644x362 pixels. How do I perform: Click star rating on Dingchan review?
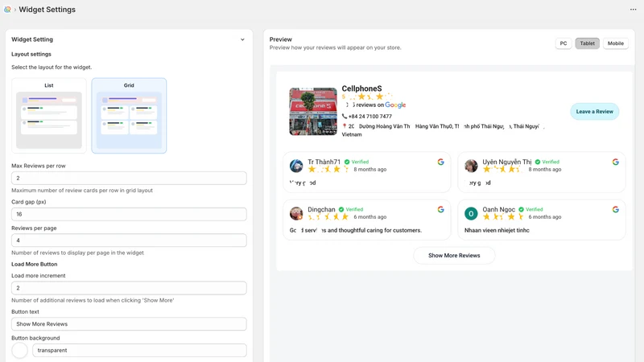[328, 216]
